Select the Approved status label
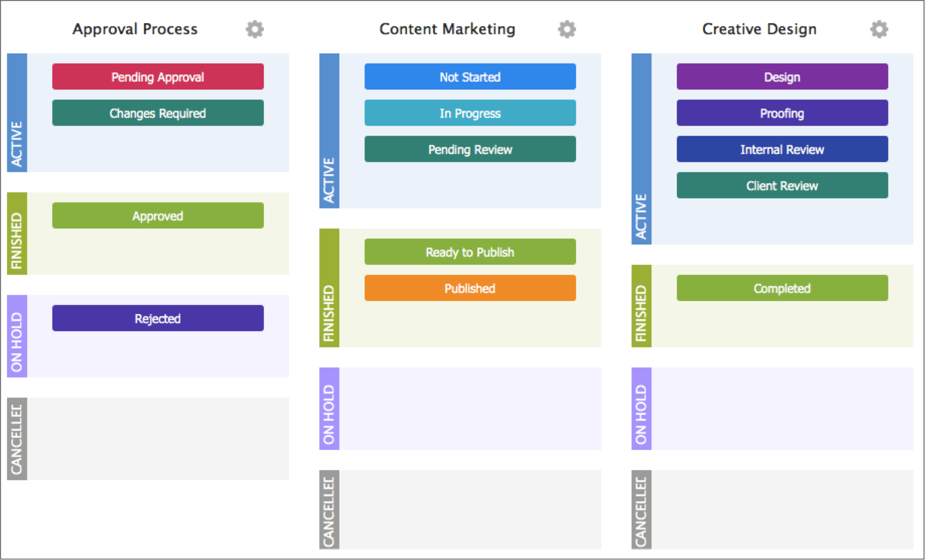Image resolution: width=925 pixels, height=560 pixels. click(157, 215)
